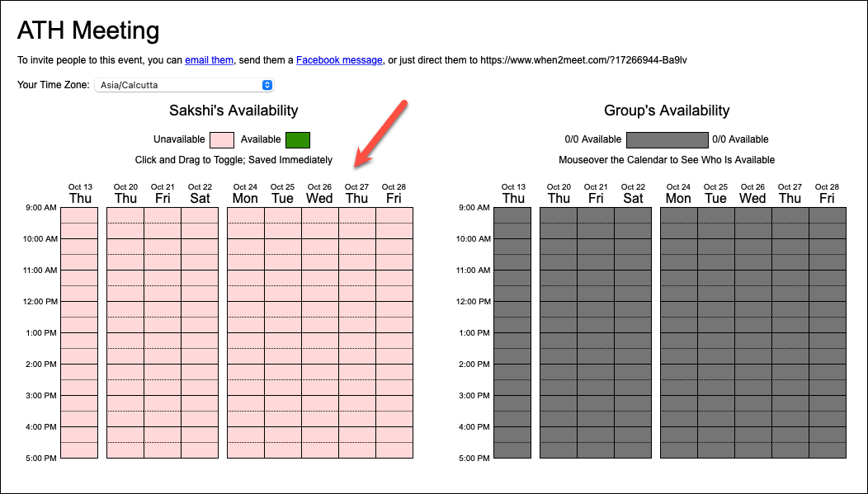
Task: Open the Facebook message link
Action: tap(339, 59)
